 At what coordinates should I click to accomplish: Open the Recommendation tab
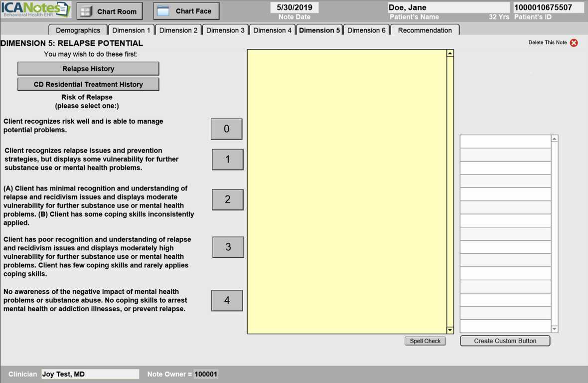(x=425, y=30)
